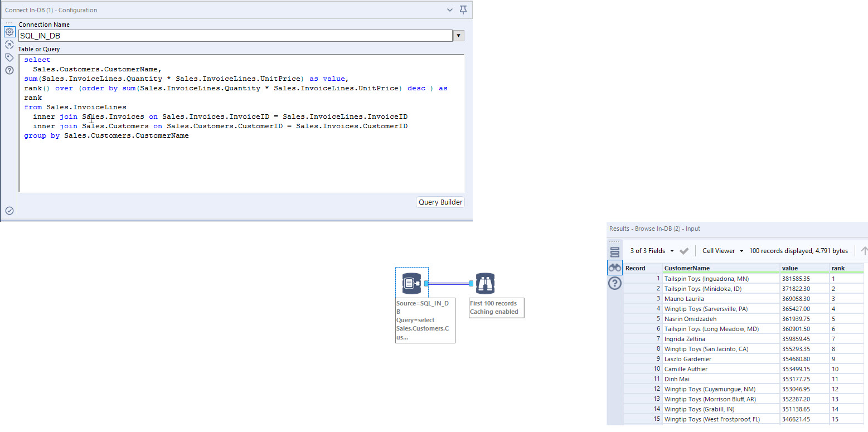Click the question mark icon in the Results panel
This screenshot has height=432, width=868.
614,283
